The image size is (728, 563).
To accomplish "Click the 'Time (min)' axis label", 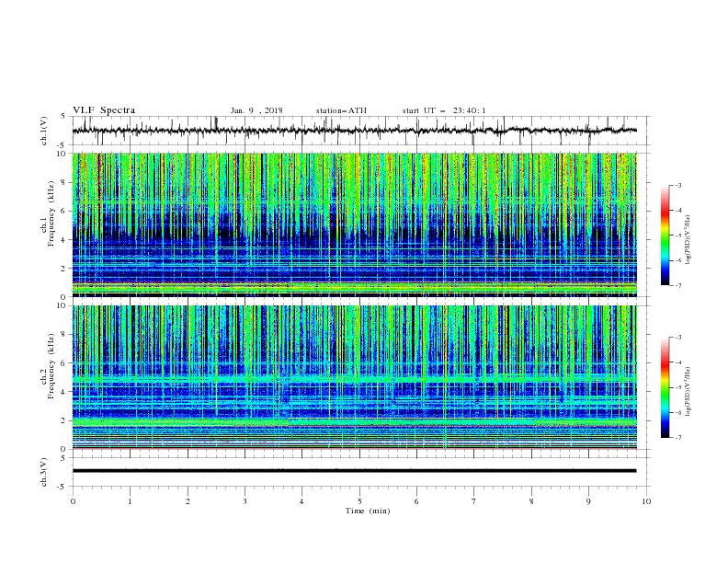I will [368, 511].
